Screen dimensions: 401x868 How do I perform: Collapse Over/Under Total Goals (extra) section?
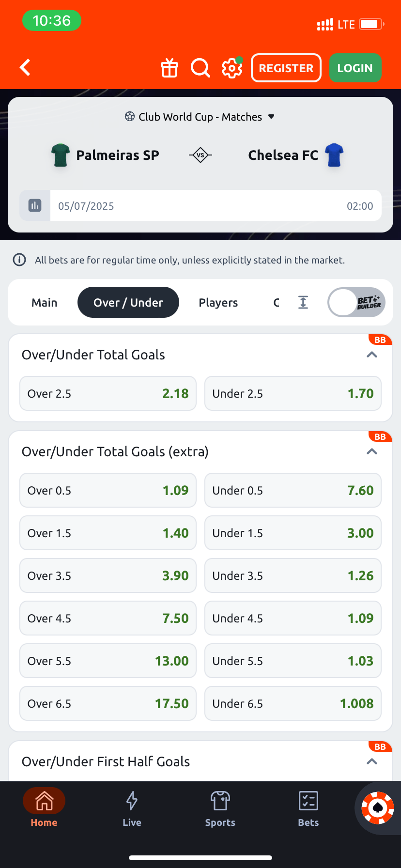pyautogui.click(x=371, y=451)
